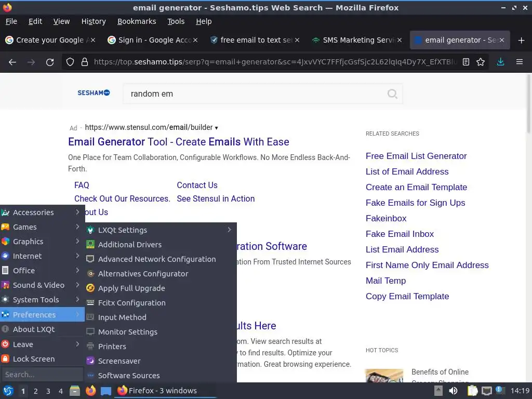Open the tracking protection shield icon
The height and width of the screenshot is (399, 532).
click(70, 62)
